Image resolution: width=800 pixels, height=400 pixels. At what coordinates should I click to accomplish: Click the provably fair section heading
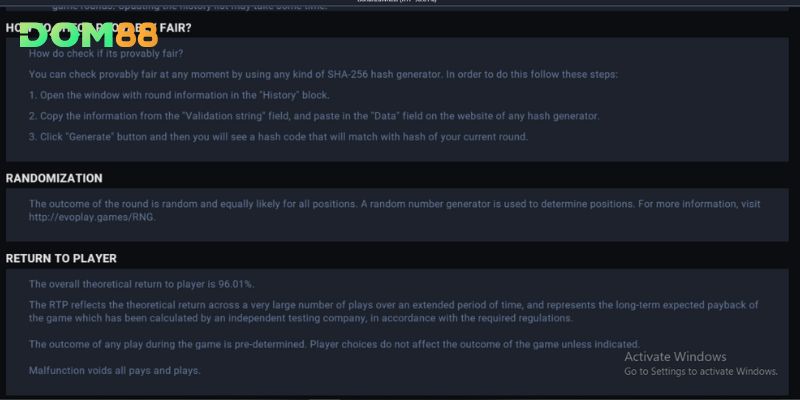[99, 28]
